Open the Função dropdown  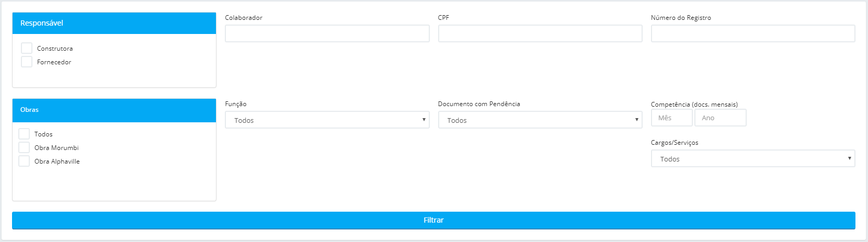pos(327,120)
